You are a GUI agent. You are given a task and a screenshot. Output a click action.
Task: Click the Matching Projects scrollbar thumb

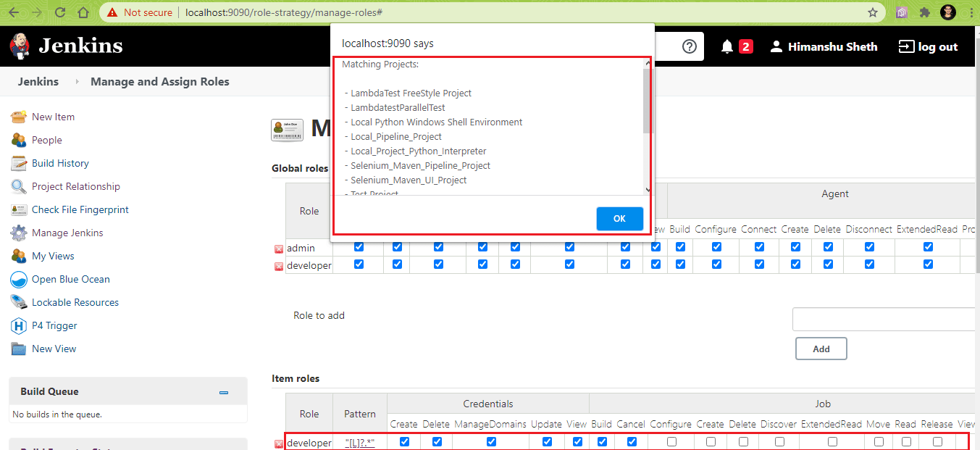click(x=648, y=101)
